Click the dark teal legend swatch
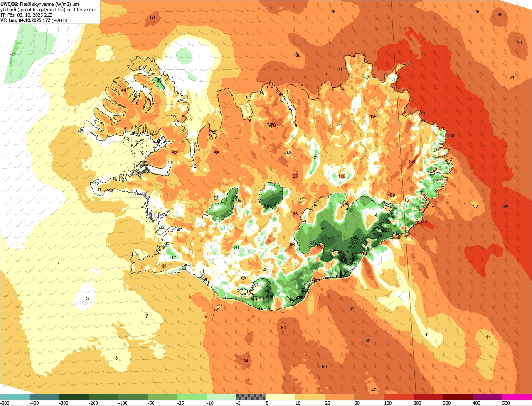 point(44,397)
